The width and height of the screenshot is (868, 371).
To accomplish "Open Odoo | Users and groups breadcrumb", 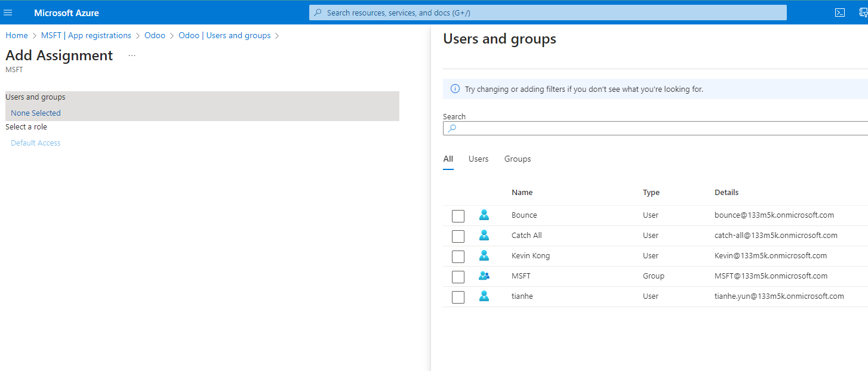I will tap(224, 35).
